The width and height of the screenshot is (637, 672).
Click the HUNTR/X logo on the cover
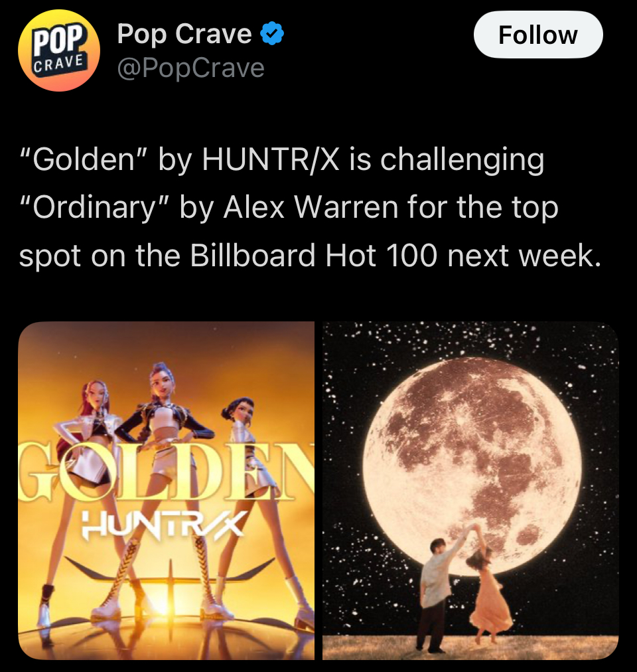point(163,525)
